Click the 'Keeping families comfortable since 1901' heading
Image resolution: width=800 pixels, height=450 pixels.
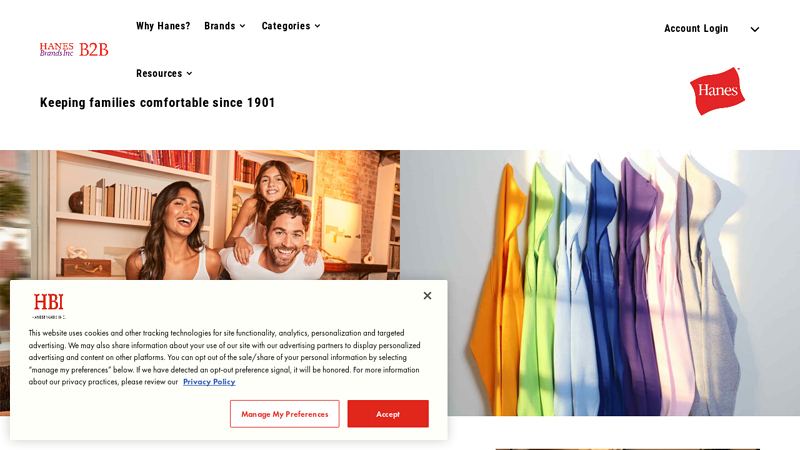tap(157, 103)
